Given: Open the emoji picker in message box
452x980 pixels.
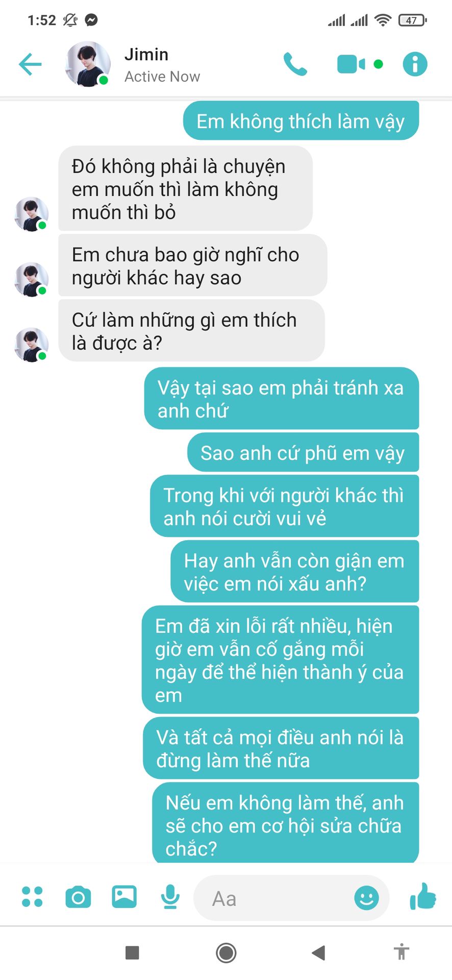Looking at the screenshot, I should [x=366, y=897].
